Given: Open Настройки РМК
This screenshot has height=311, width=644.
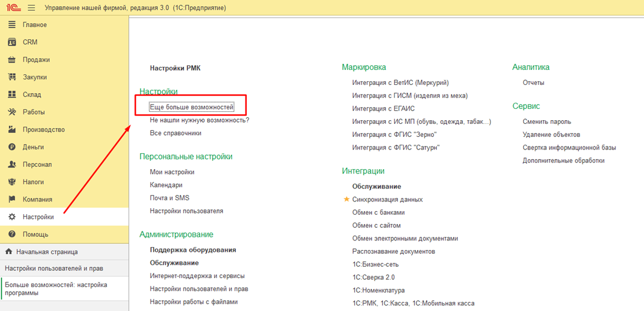Looking at the screenshot, I should pos(175,68).
